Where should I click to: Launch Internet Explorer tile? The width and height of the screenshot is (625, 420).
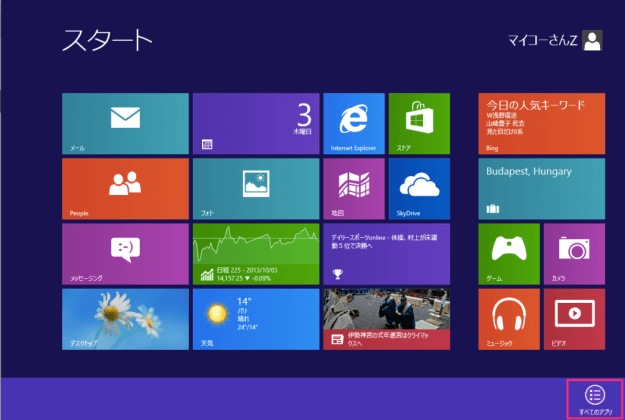[x=353, y=123]
